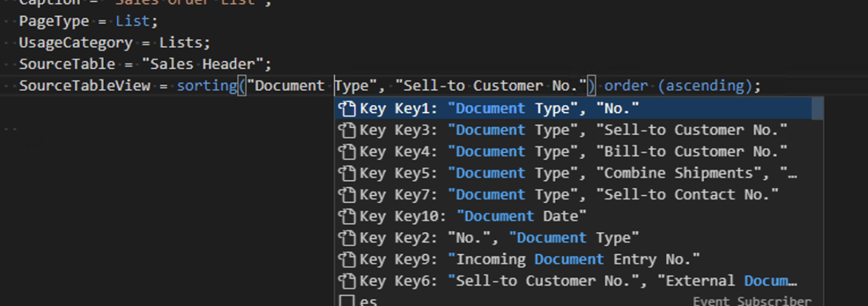Screen dimensions: 868x306
Task: Choose the 'es' Event Subscriber snippet
Action: pos(369,301)
